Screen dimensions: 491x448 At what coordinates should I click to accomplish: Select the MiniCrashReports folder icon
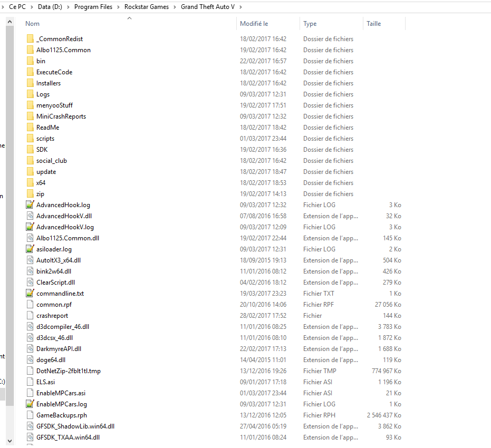30,116
